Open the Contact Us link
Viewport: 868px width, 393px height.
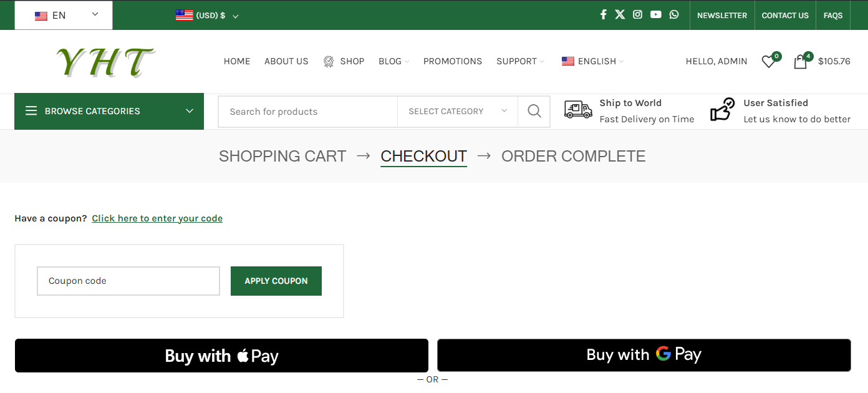[785, 16]
